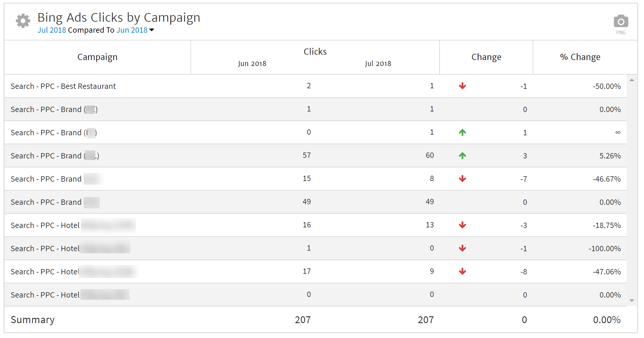The width and height of the screenshot is (644, 338).
Task: Open widget settings gear icon
Action: coord(23,21)
